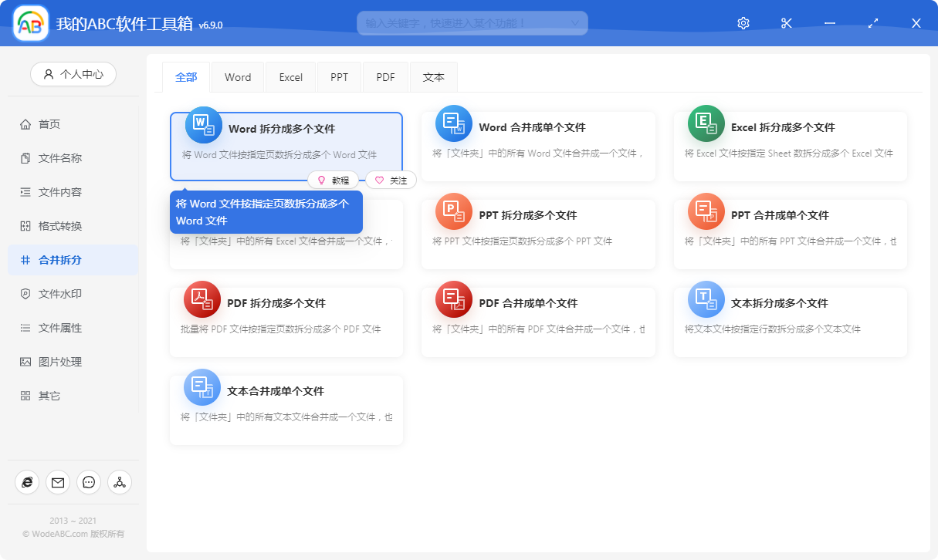Select 文件水印 in the sidebar
Image resolution: width=938 pixels, height=560 pixels.
[x=60, y=294]
